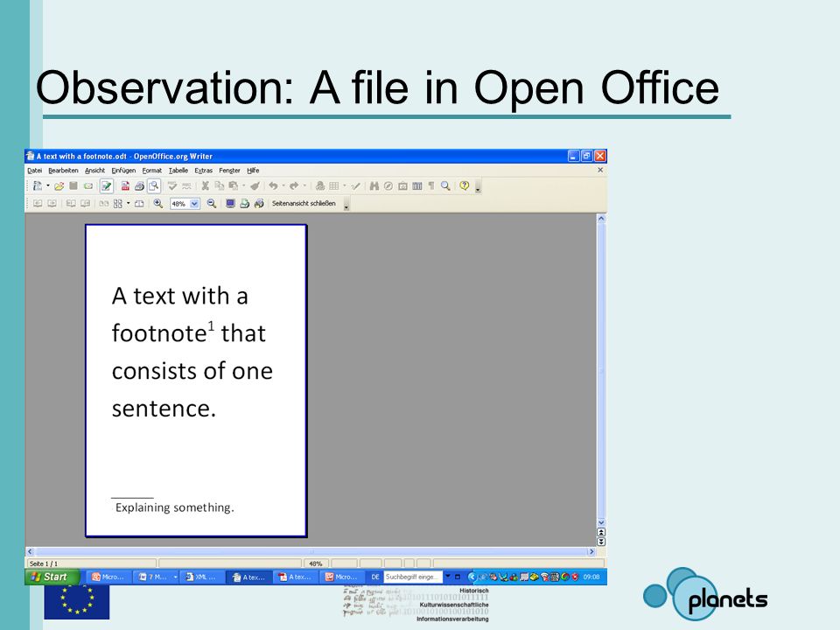Click Page Preview Two Pages icon
840x630 pixels.
tap(104, 204)
